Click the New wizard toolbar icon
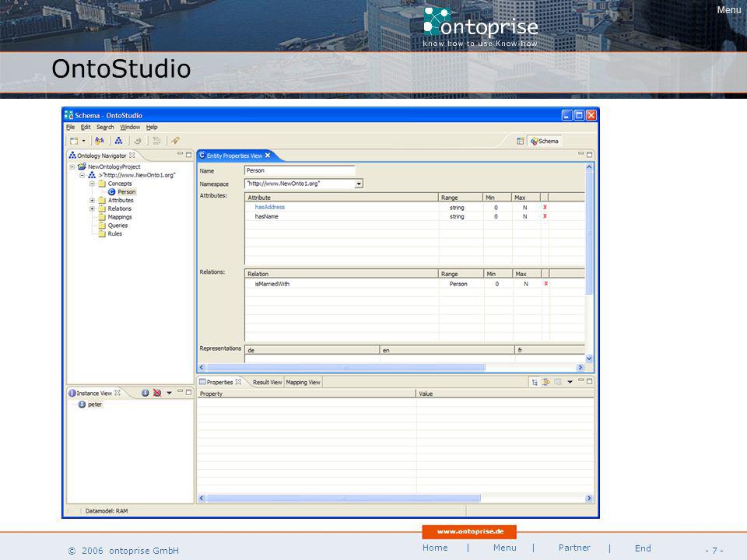 pyautogui.click(x=74, y=141)
